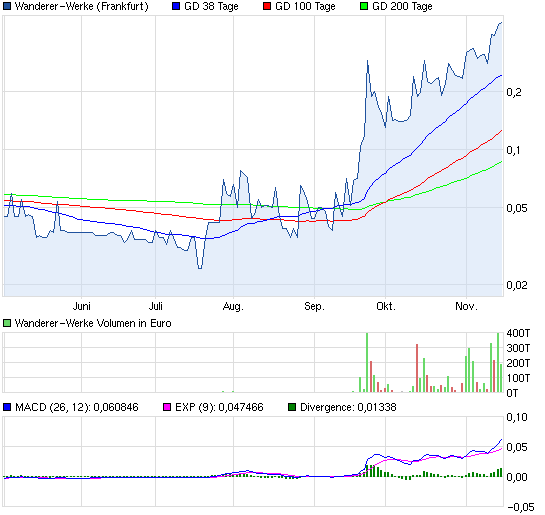Click the dark blue Wanderer-Werke legend swatch
545x515 pixels.
(7, 6)
